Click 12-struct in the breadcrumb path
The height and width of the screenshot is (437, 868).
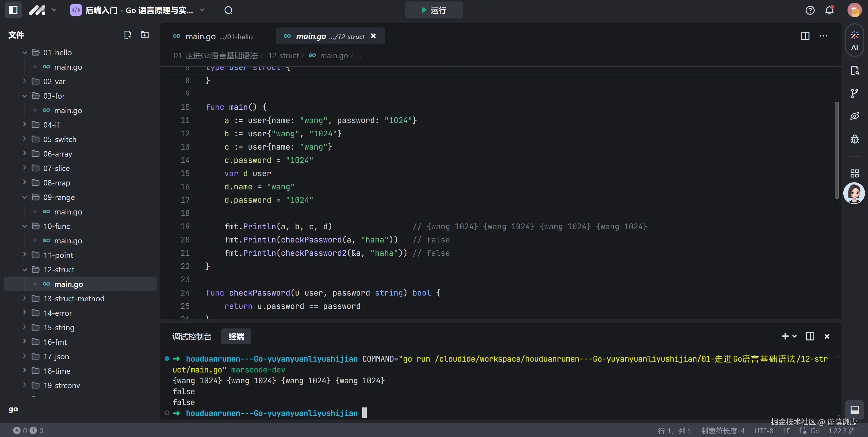pyautogui.click(x=283, y=55)
